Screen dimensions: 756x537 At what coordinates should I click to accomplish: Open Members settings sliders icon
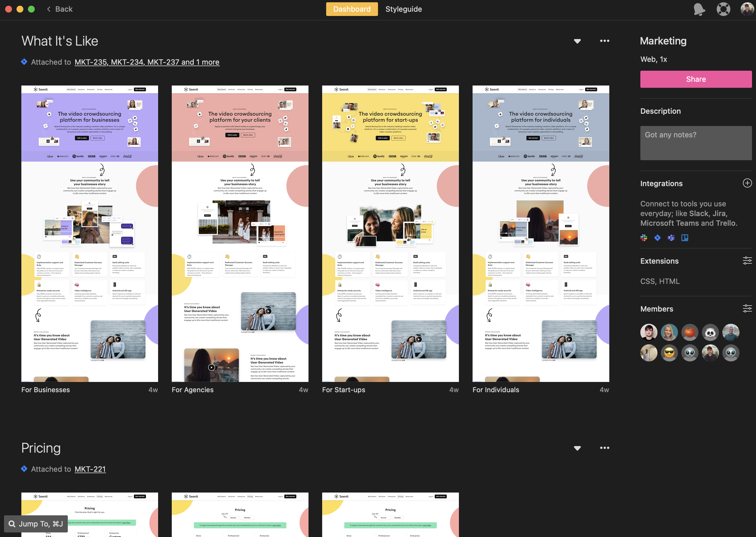click(747, 308)
